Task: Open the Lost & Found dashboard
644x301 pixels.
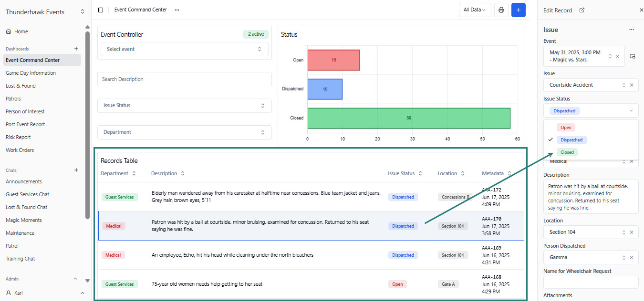Action: (21, 86)
